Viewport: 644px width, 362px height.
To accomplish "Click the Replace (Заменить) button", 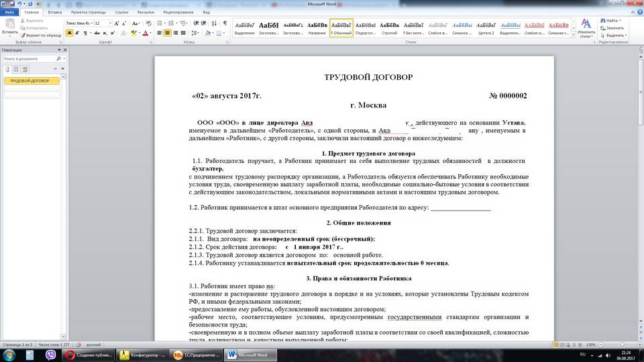I will (612, 28).
